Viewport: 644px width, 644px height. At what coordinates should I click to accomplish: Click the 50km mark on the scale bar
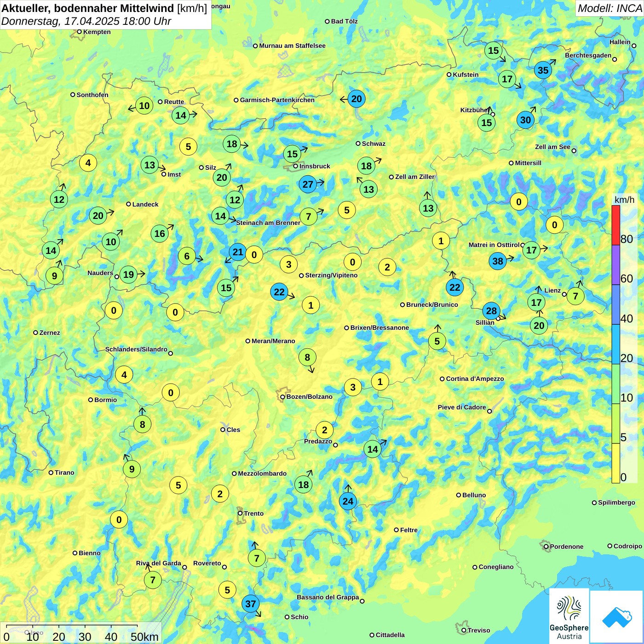(144, 637)
